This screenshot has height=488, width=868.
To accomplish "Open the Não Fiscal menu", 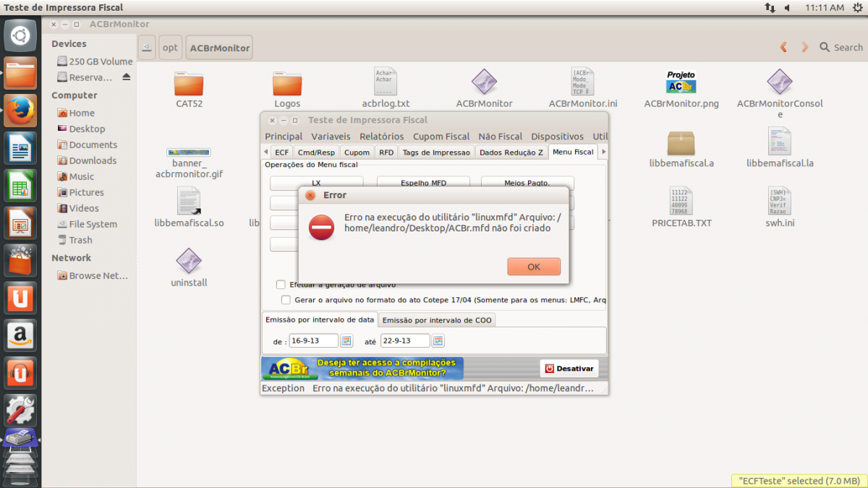I will [500, 136].
